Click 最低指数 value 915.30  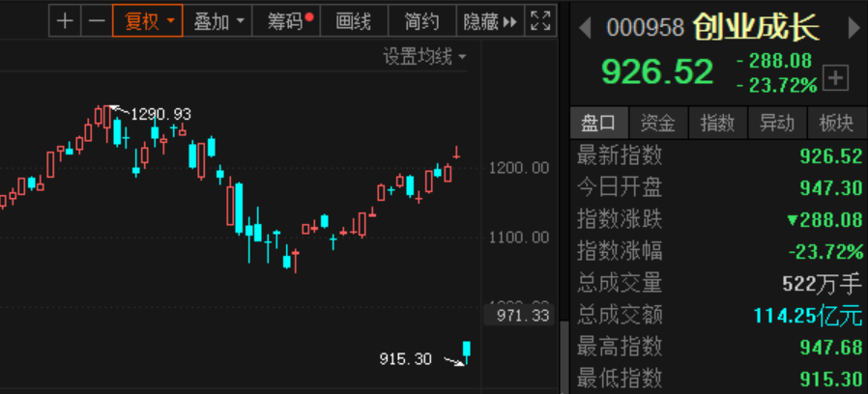(x=831, y=380)
